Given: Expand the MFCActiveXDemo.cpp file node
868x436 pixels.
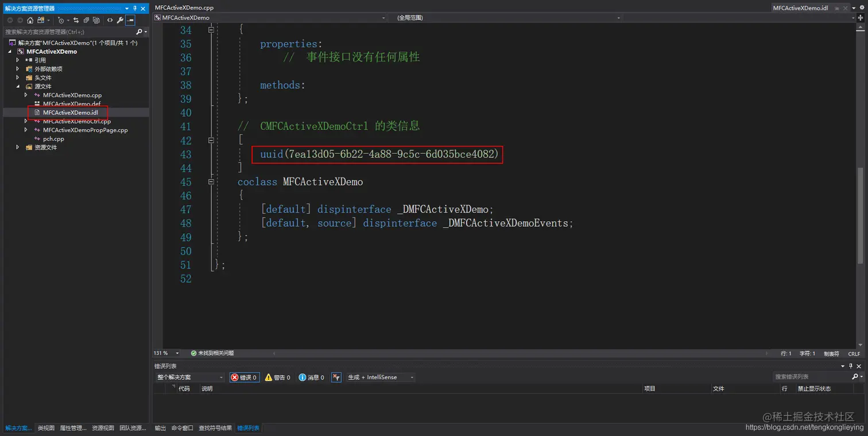Looking at the screenshot, I should click(26, 95).
